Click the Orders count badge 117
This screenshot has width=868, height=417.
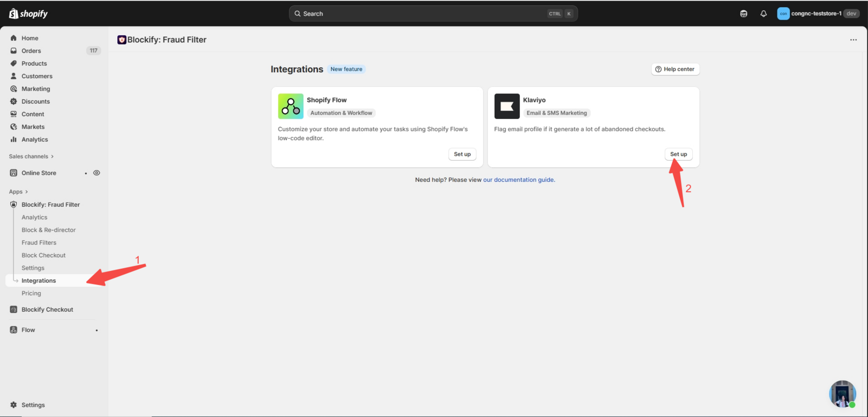[x=94, y=50]
